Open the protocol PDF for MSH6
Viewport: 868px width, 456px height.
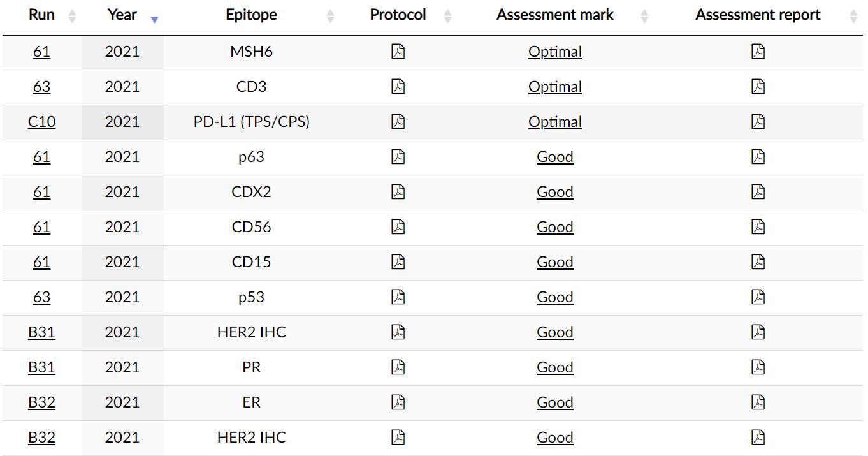point(398,52)
